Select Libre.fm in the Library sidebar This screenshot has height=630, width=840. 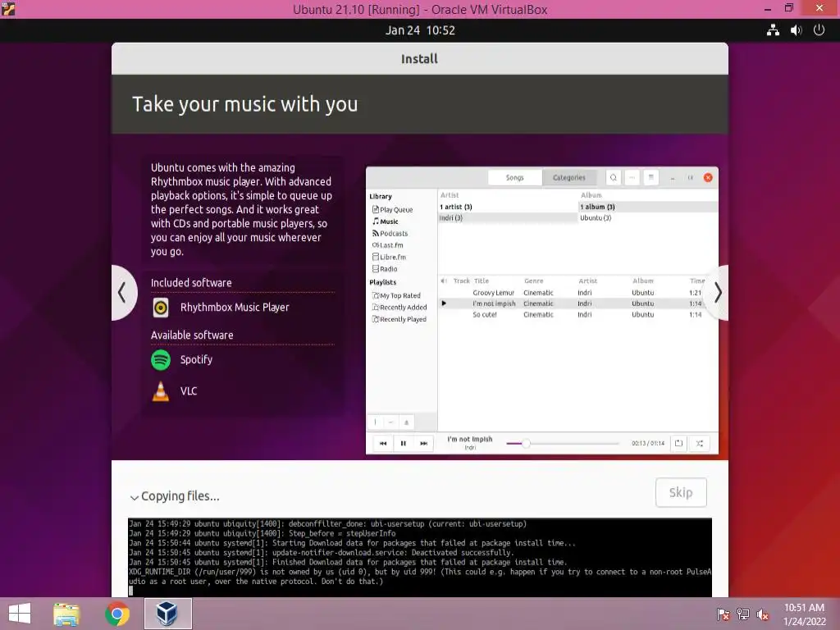[x=390, y=257]
